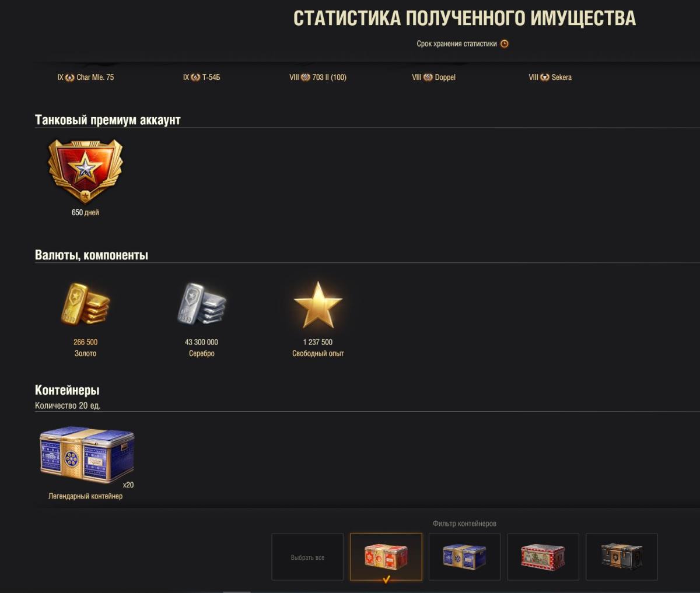This screenshot has width=700, height=593.
Task: Click the red premium account badge
Action: (x=85, y=170)
